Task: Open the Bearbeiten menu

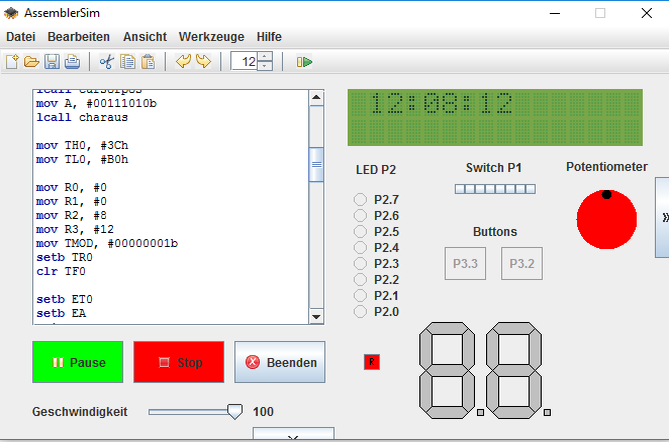Action: point(79,36)
